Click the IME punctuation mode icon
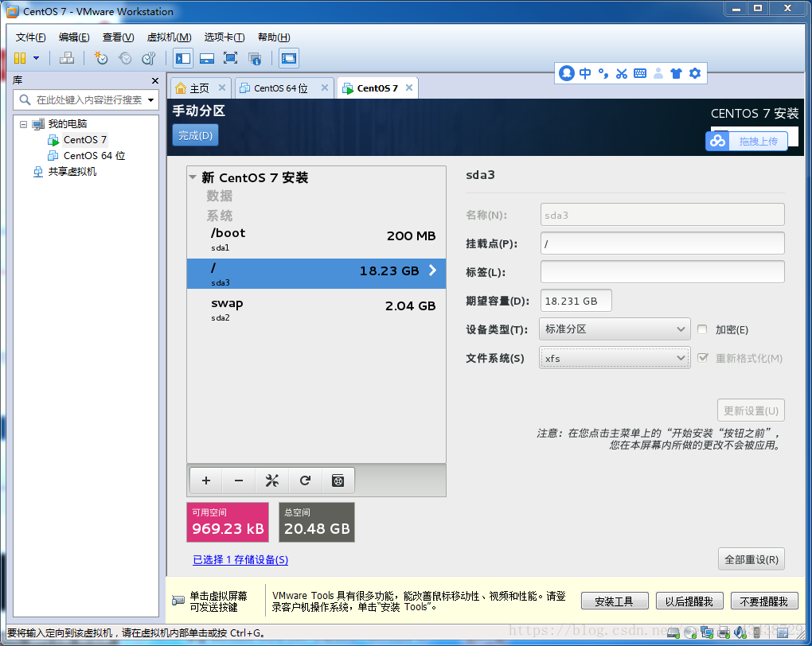Viewport: 812px width, 646px height. point(603,73)
